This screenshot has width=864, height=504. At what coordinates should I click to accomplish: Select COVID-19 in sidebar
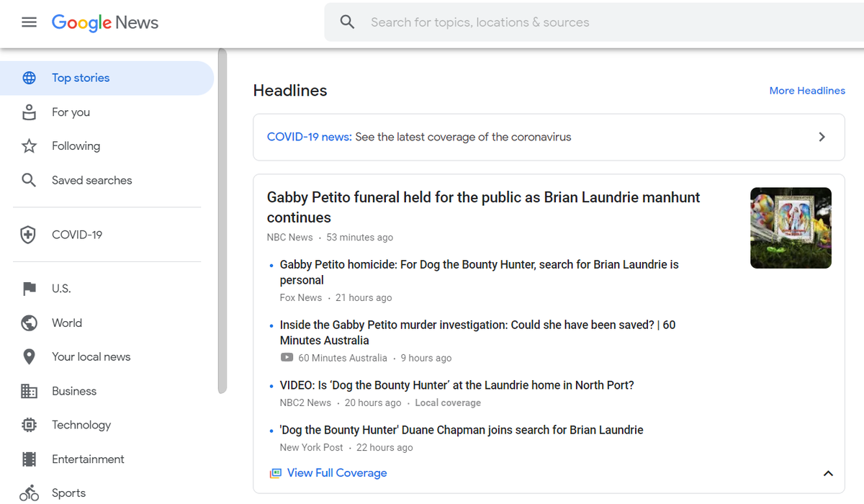[x=107, y=235]
